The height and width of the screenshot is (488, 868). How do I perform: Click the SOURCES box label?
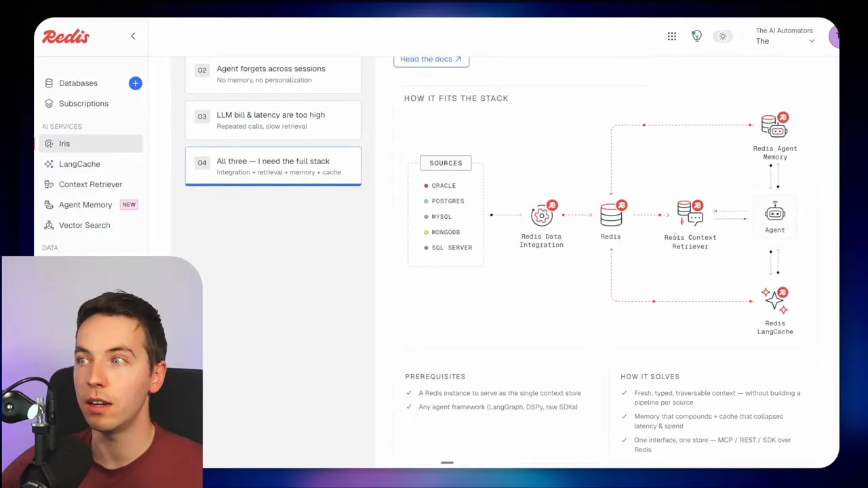click(x=446, y=163)
